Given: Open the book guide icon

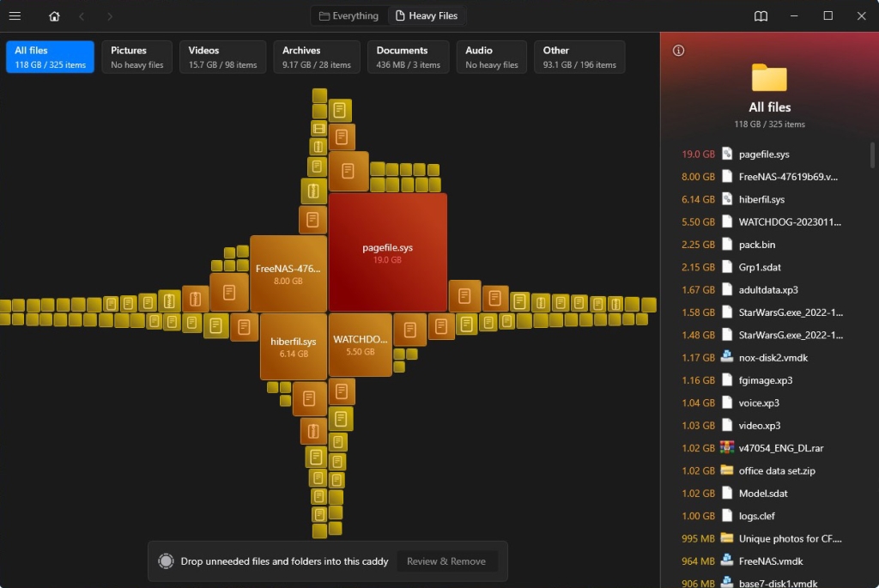Looking at the screenshot, I should (761, 15).
